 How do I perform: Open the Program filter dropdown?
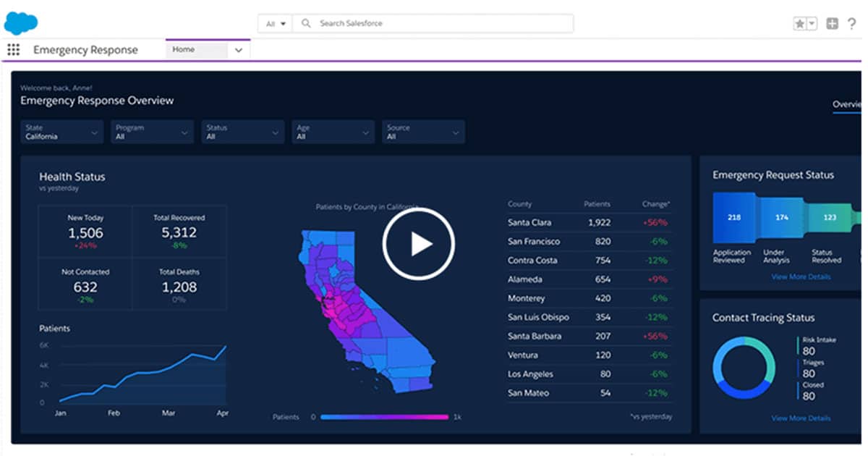[152, 132]
